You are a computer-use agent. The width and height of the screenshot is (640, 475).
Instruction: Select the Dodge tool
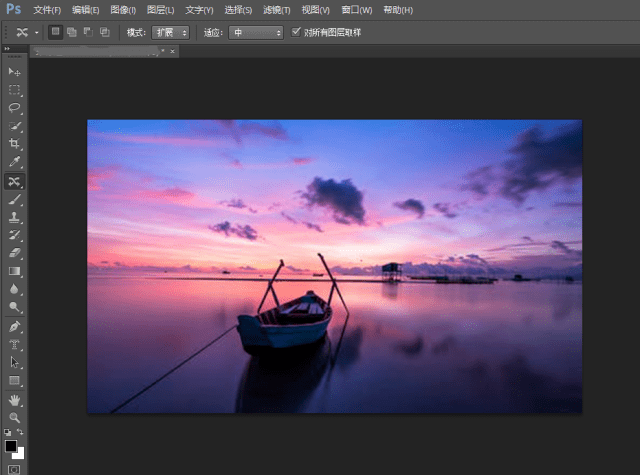pyautogui.click(x=14, y=307)
